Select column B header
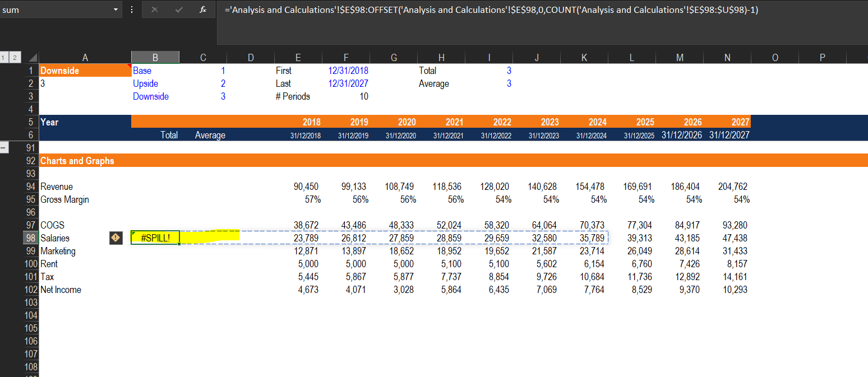The width and height of the screenshot is (868, 377). (x=155, y=57)
